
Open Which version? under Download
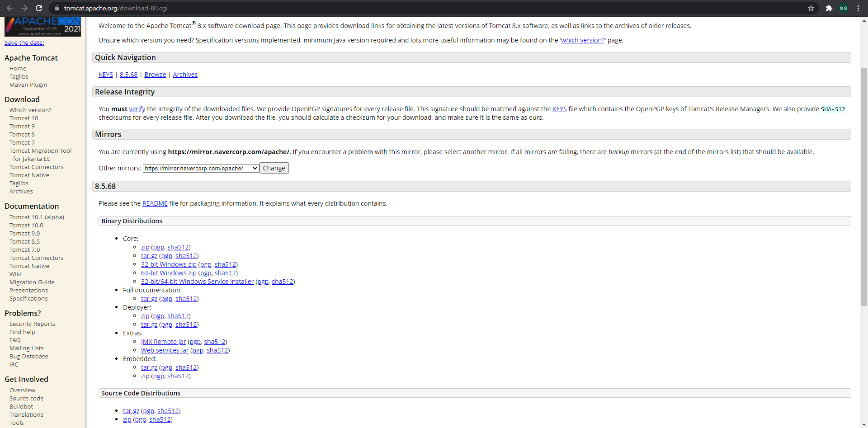[30, 110]
